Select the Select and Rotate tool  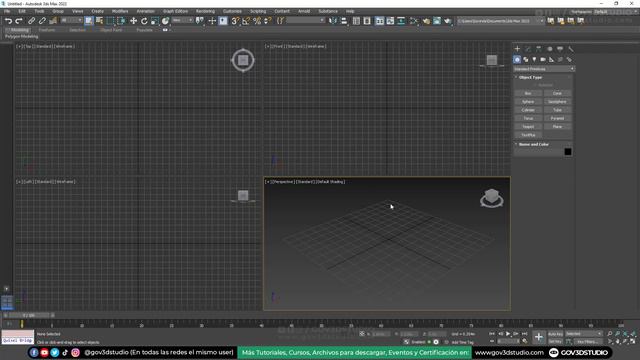coord(144,21)
